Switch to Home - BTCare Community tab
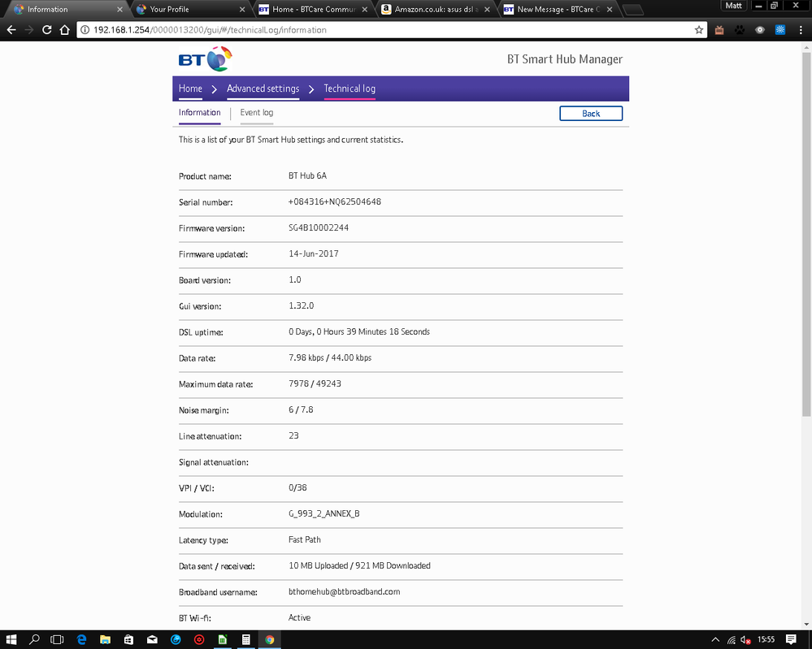The height and width of the screenshot is (649, 812). [x=312, y=9]
